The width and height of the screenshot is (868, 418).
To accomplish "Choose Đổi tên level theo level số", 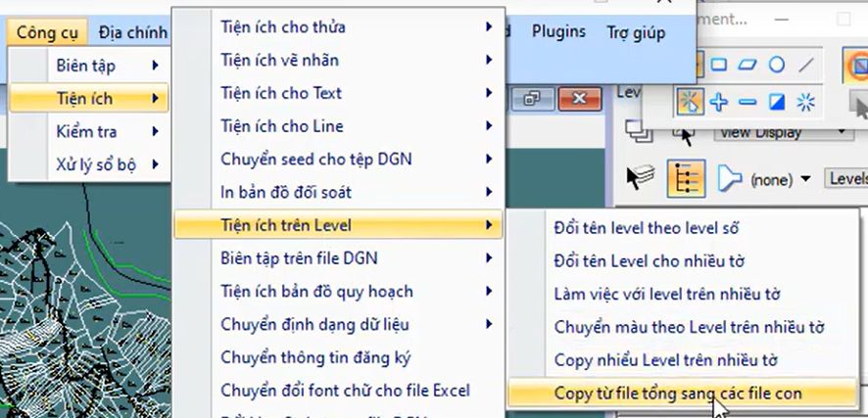I will (683, 228).
